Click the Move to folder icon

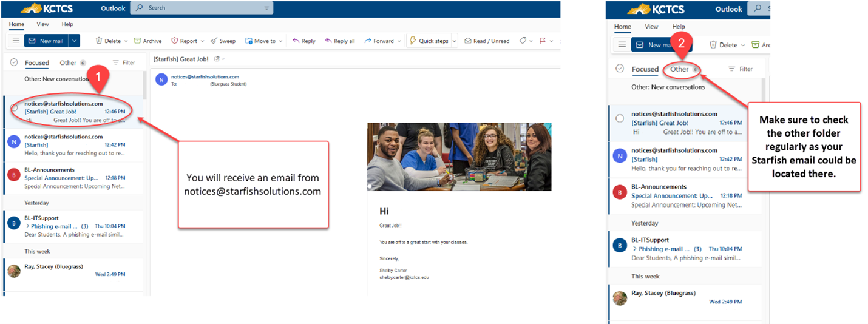(249, 41)
